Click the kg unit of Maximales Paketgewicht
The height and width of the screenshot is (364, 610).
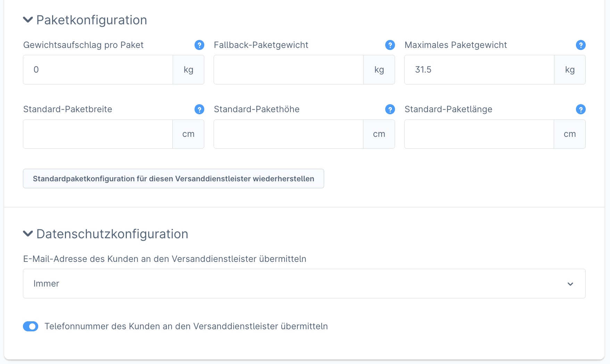click(570, 69)
